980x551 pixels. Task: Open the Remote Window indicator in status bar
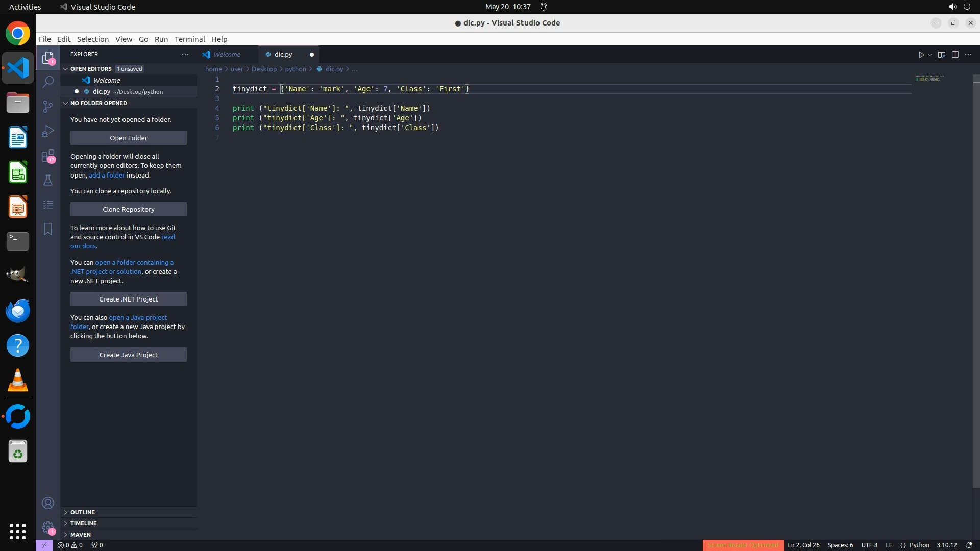(x=44, y=545)
